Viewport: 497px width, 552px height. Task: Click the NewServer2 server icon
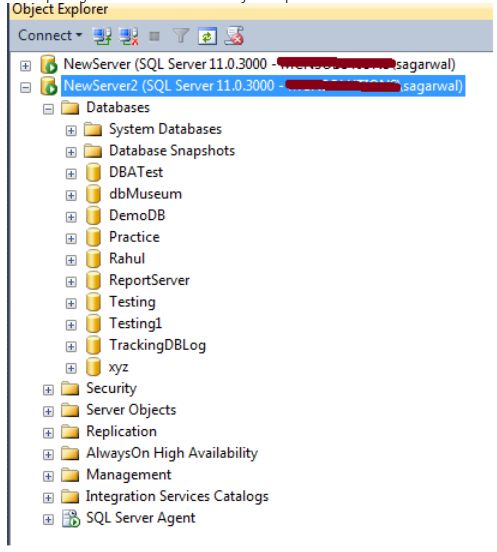49,86
